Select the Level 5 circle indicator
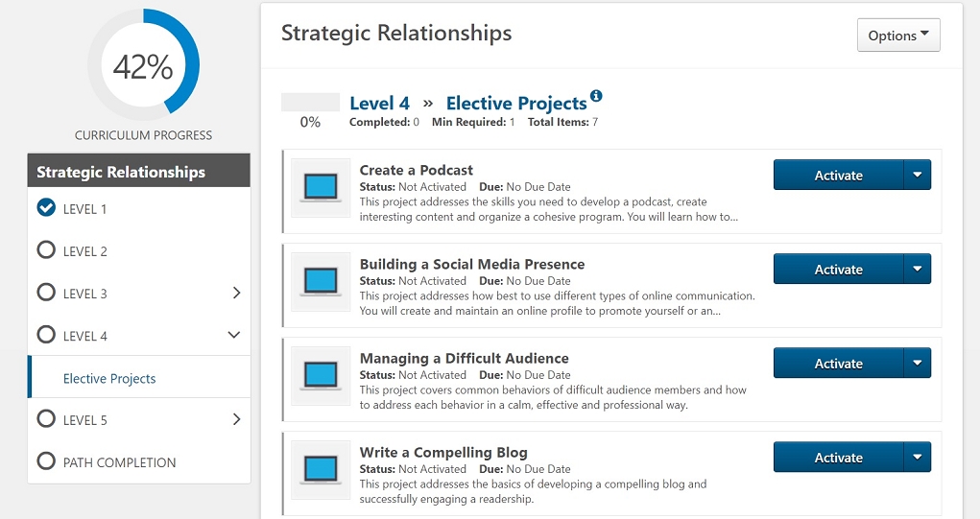 coord(46,419)
